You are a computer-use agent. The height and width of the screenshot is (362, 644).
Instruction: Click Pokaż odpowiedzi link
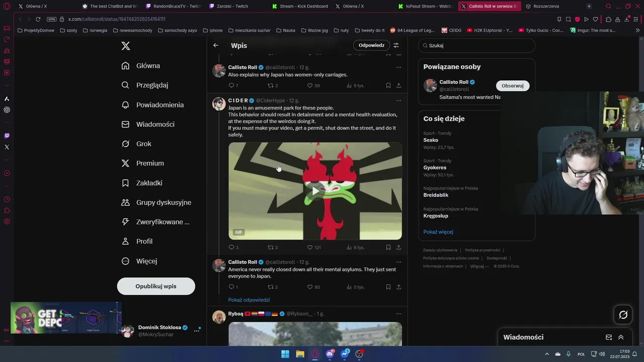[249, 300]
